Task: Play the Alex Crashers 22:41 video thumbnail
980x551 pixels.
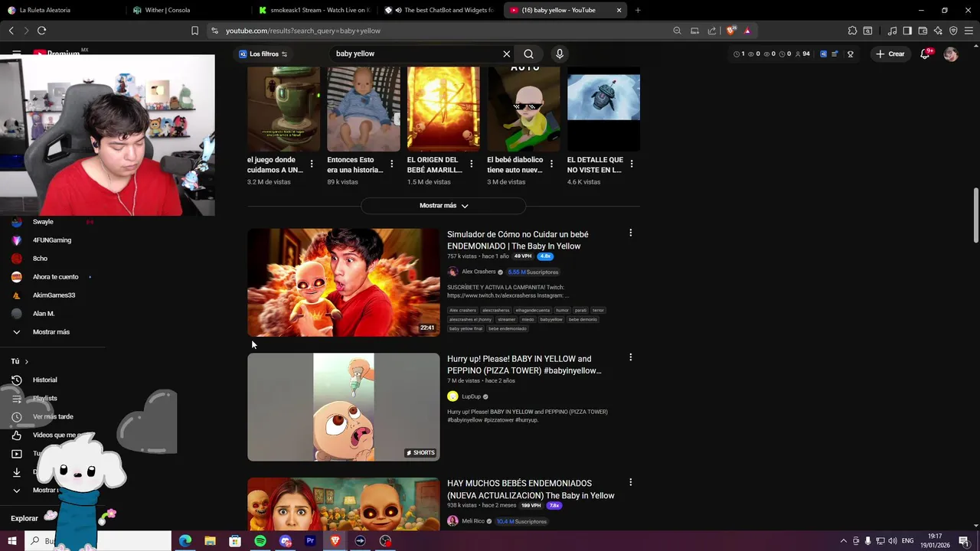Action: (x=344, y=282)
